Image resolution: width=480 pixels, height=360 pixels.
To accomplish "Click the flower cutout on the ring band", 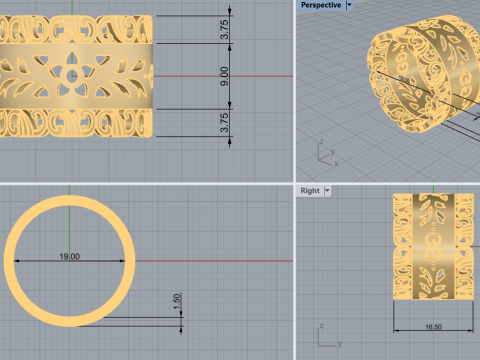I will 71,75.
